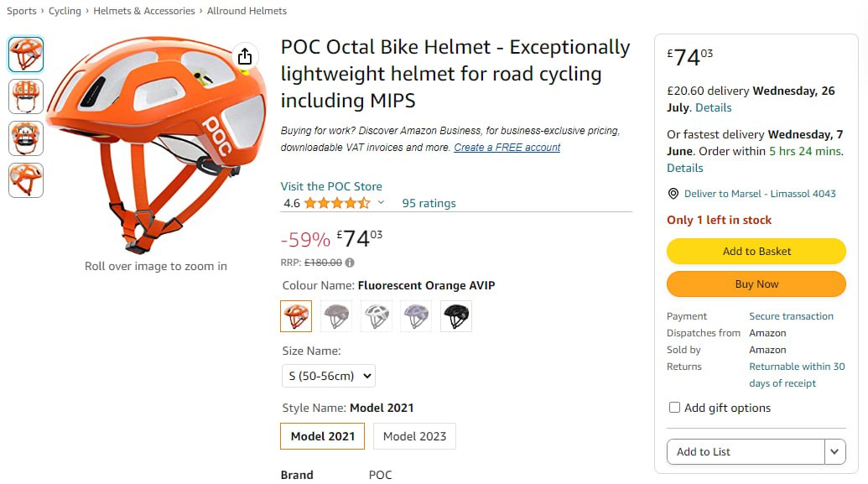Viewport: 868px width, 484px height.
Task: Choose the black helmet colour swatch
Action: pyautogui.click(x=456, y=316)
